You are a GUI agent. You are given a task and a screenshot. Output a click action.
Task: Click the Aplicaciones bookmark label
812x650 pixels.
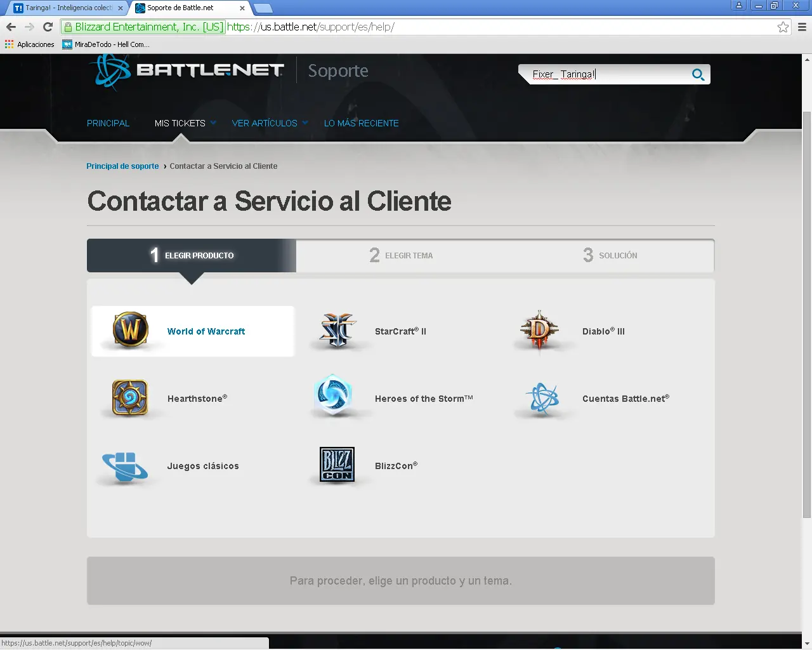tap(36, 44)
